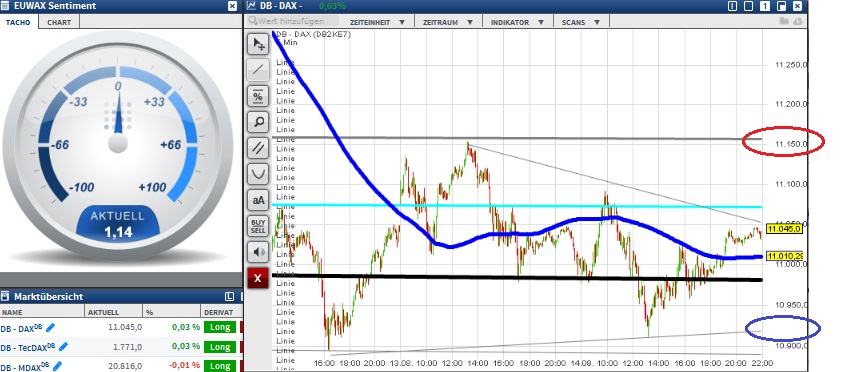Screen dimensions: 850x372
Task: Click the EUWAX Sentiment panel title
Action: [55, 6]
